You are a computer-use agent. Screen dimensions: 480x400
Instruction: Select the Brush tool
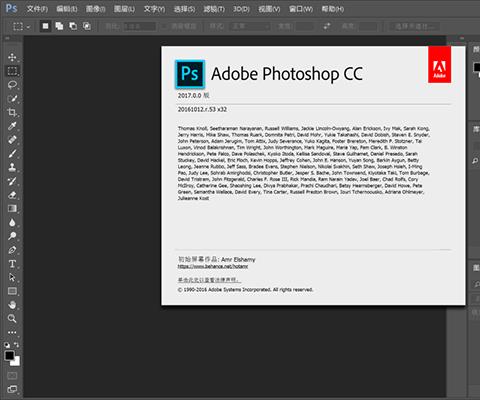coord(12,154)
